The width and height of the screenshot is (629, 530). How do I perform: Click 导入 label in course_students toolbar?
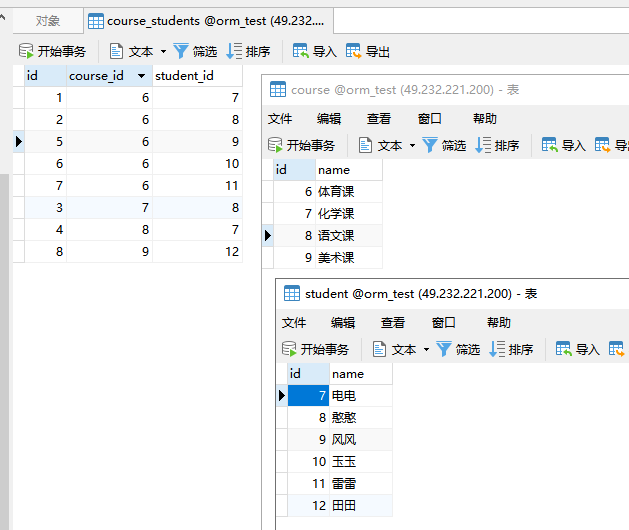click(325, 52)
